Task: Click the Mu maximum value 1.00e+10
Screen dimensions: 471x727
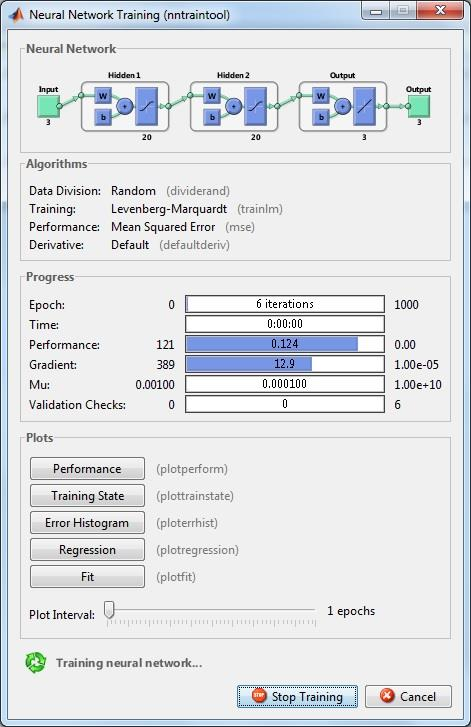Action: click(x=418, y=384)
